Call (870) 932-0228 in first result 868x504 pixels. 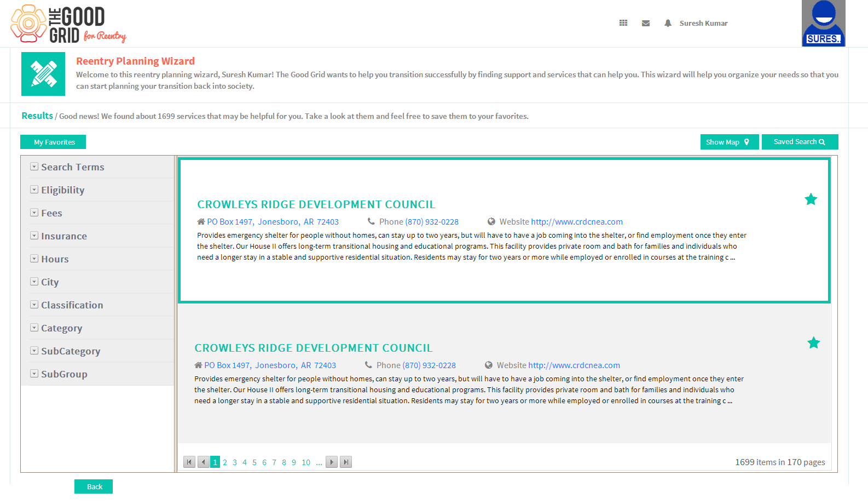432,222
